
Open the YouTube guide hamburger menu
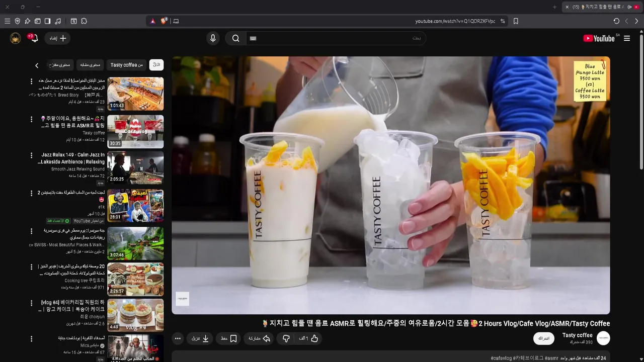627,38
